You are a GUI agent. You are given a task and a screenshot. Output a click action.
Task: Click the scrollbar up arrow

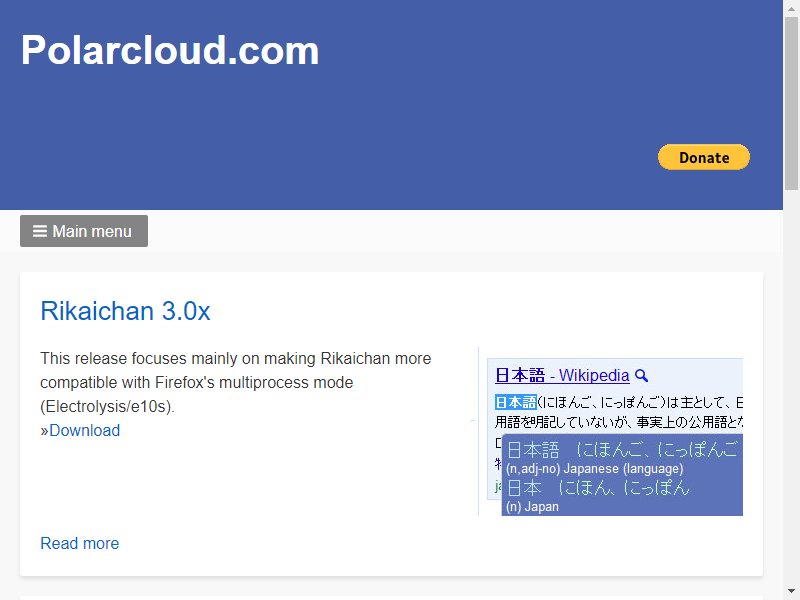tap(791, 8)
